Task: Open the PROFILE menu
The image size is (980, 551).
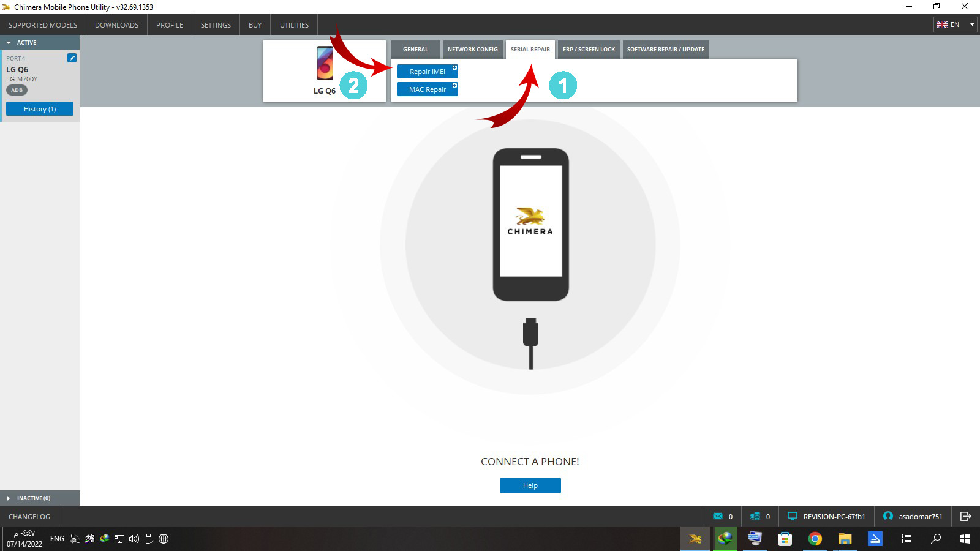Action: pyautogui.click(x=170, y=25)
